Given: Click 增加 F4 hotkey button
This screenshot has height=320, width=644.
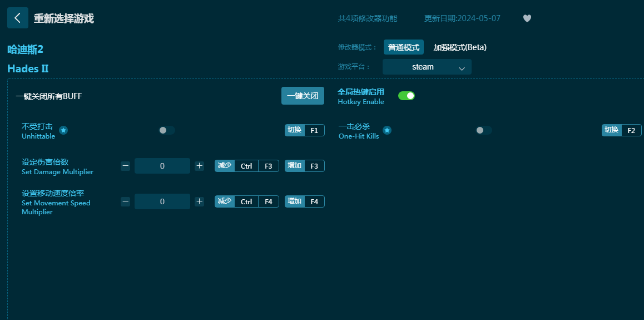Looking at the screenshot, I should click(x=305, y=201).
